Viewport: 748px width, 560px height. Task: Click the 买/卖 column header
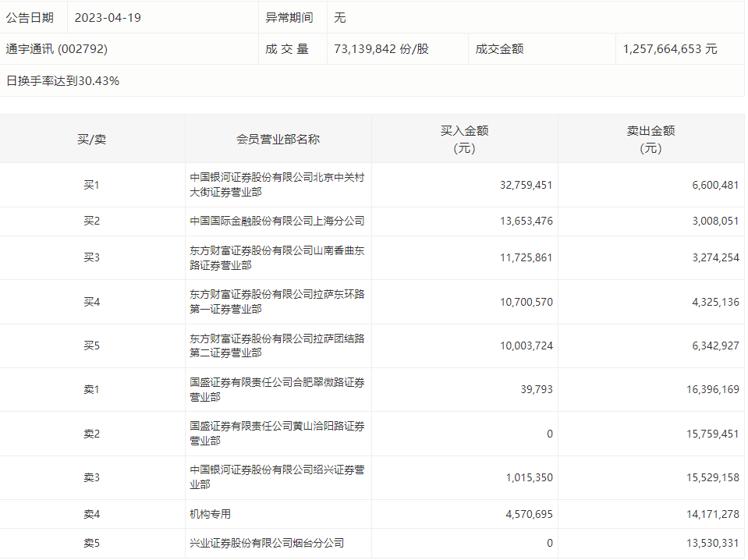91,140
